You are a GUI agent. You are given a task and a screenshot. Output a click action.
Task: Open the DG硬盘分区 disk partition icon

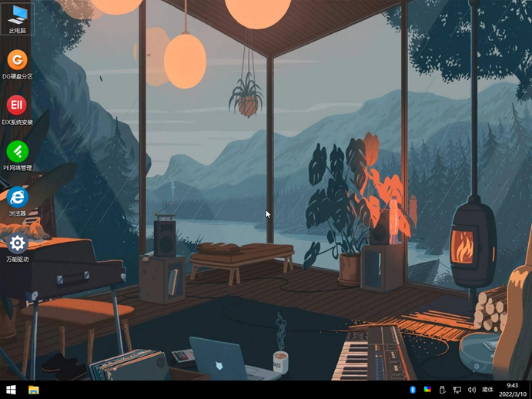pos(17,60)
